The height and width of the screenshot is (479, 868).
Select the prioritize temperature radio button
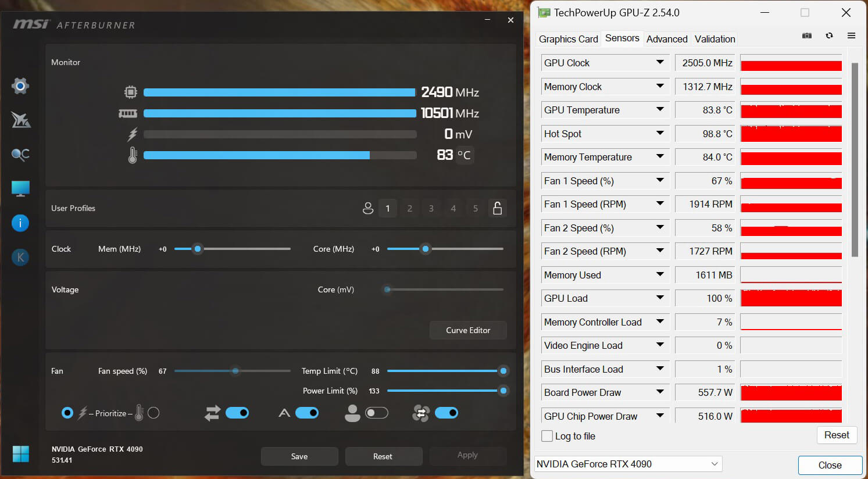tap(153, 413)
